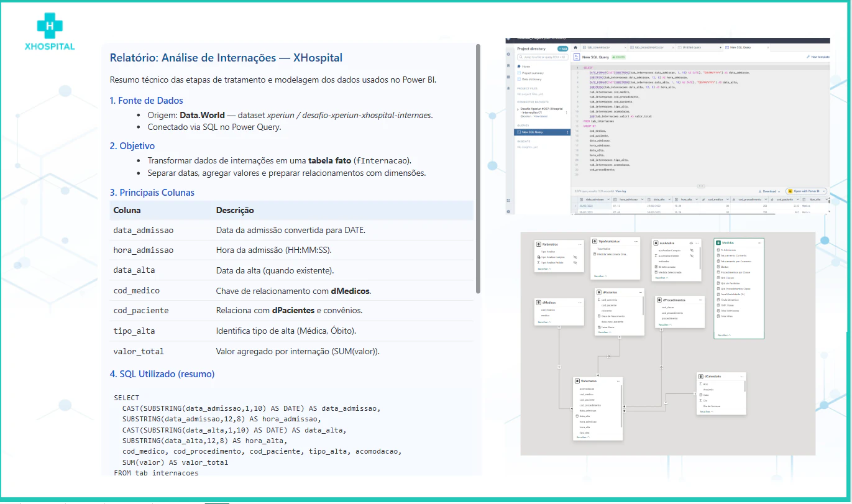
Task: Click the table icon on the dCalendario card header
Action: 701,377
